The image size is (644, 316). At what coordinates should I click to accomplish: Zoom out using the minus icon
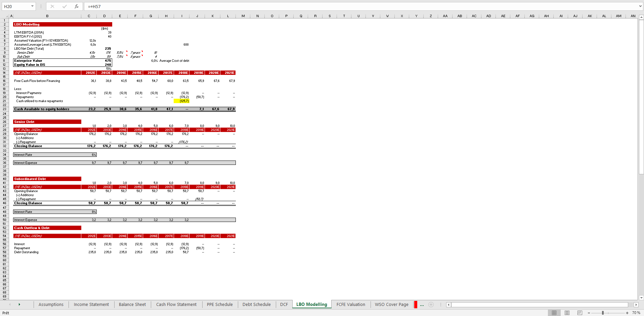click(x=589, y=313)
